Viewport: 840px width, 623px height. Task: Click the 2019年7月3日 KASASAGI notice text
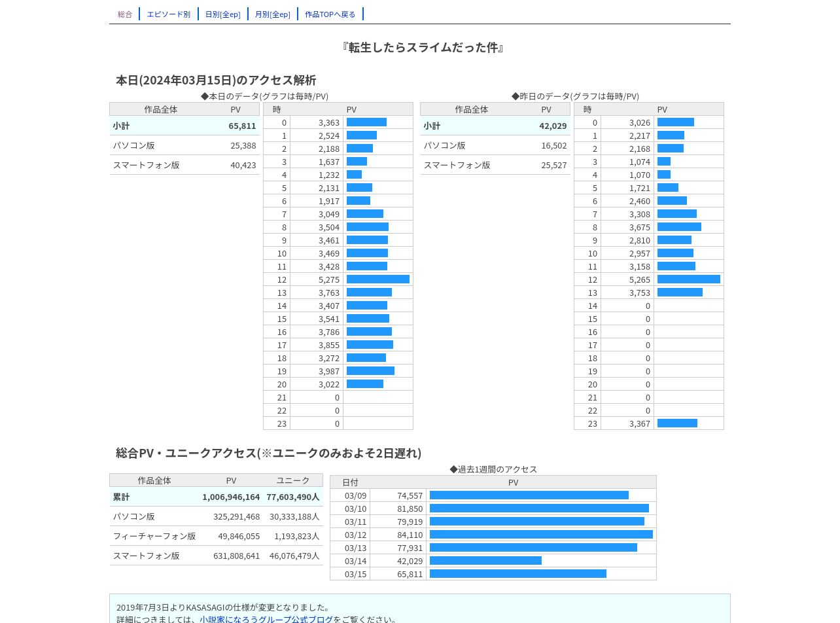224,607
